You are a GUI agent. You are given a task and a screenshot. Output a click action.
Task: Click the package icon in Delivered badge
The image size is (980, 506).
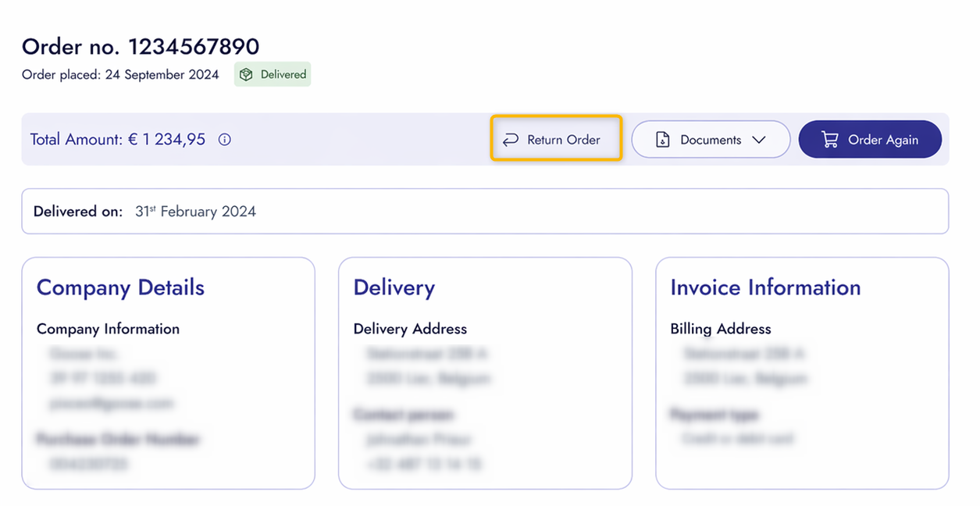click(247, 74)
